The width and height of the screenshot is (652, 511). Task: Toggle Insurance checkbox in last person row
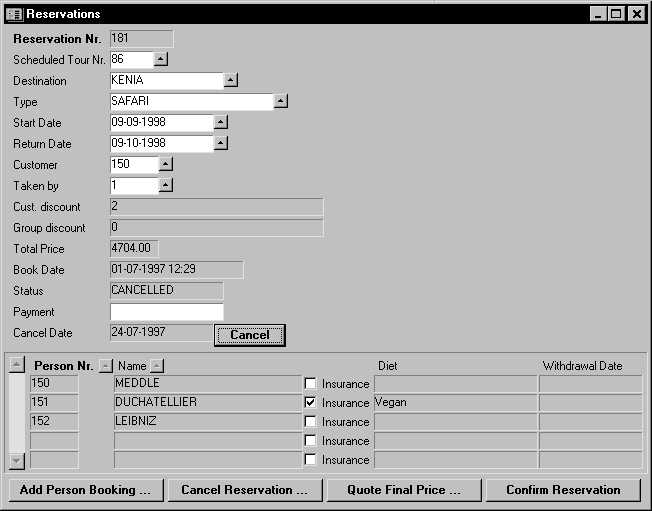click(x=310, y=459)
